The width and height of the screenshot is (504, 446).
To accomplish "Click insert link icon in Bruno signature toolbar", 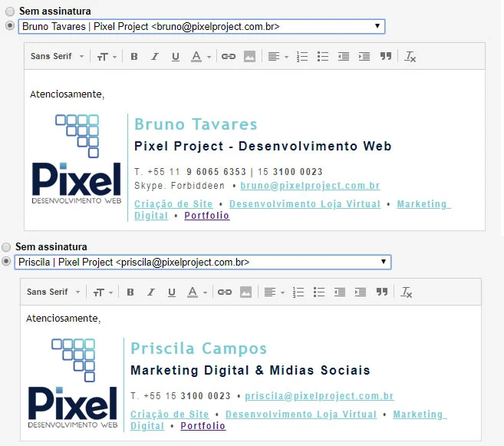I will [228, 57].
